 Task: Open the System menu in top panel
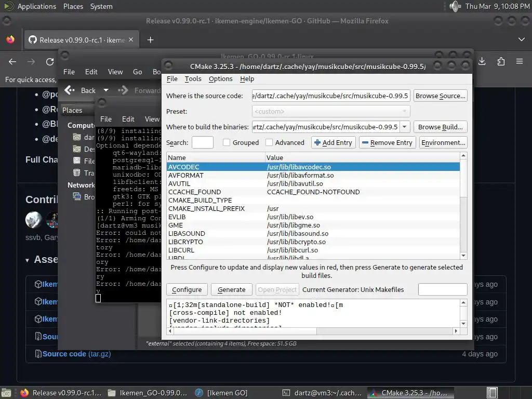point(101,6)
